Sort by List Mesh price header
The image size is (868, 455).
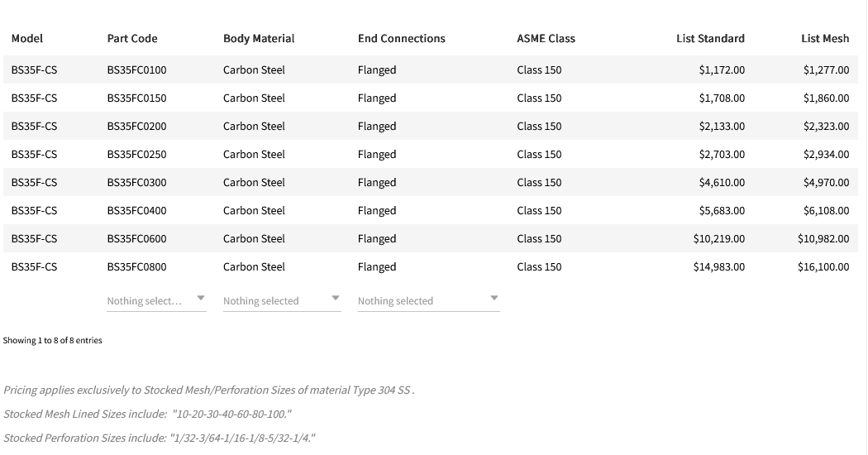coord(825,38)
